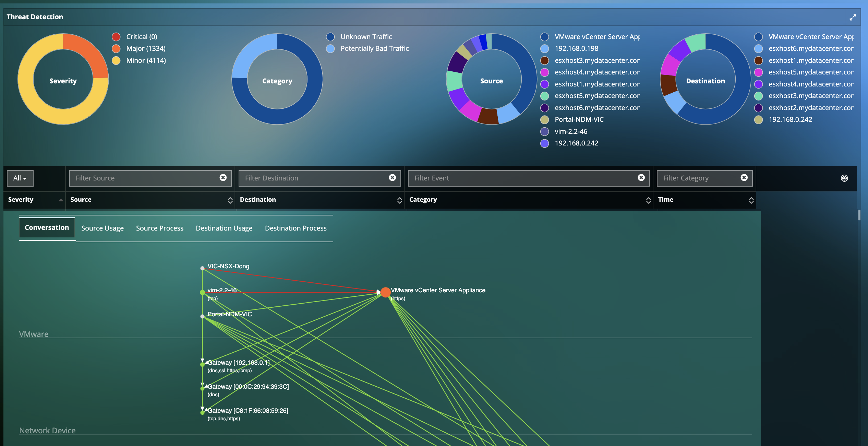
Task: Click the settings gear icon far right
Action: (x=843, y=177)
